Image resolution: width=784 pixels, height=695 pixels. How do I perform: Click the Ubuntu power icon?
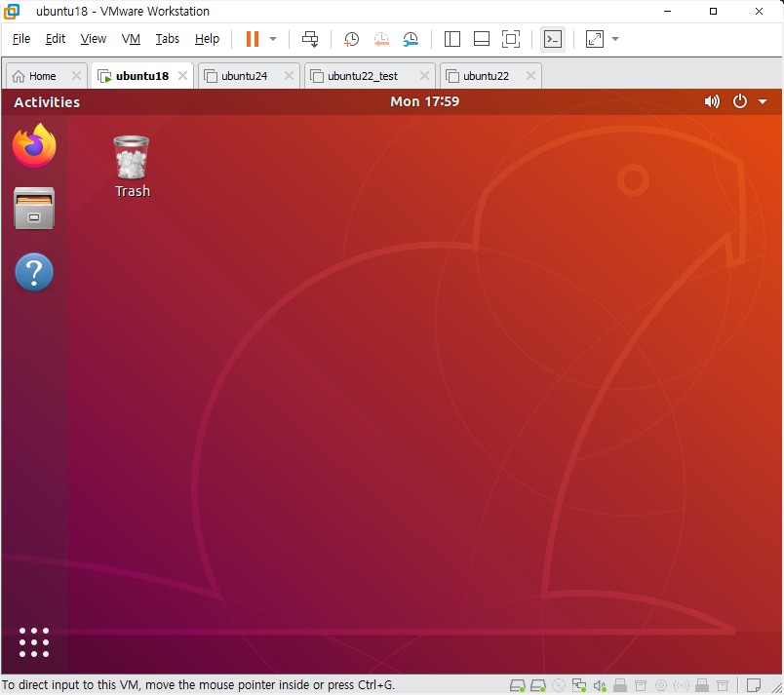click(x=740, y=101)
